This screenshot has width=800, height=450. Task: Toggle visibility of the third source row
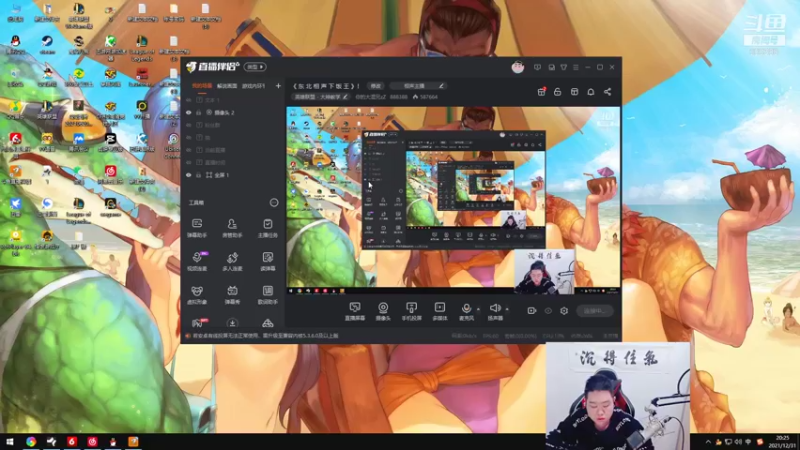point(189,125)
